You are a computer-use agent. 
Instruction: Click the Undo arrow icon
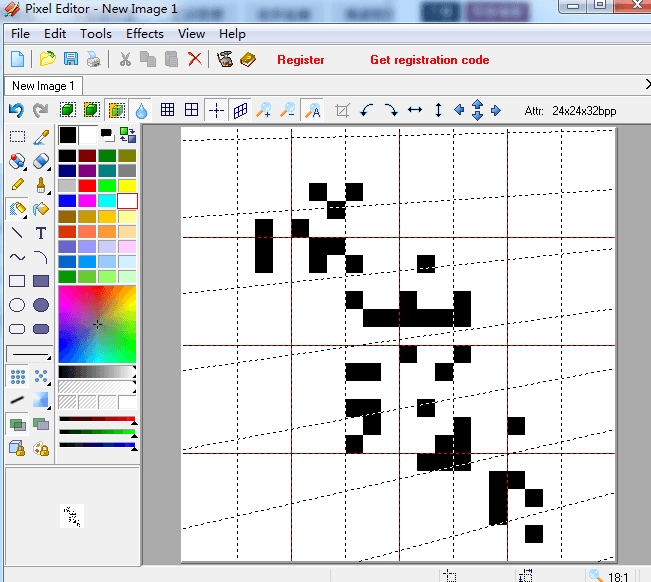pos(16,110)
